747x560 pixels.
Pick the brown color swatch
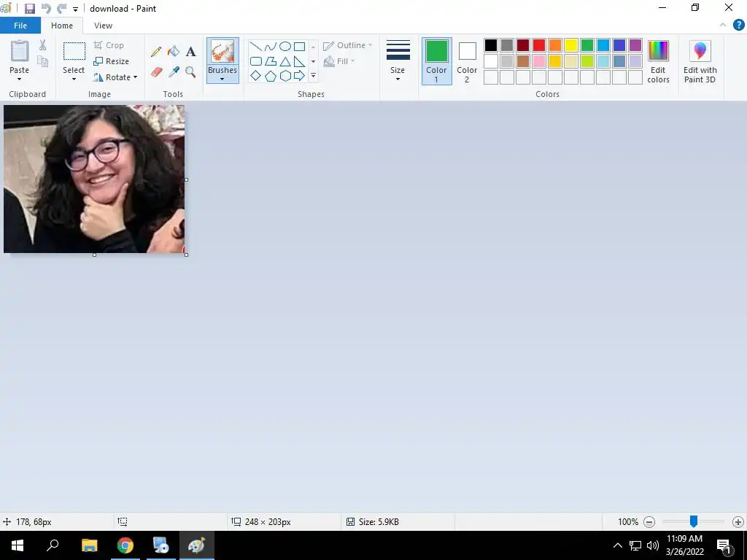[x=522, y=61]
